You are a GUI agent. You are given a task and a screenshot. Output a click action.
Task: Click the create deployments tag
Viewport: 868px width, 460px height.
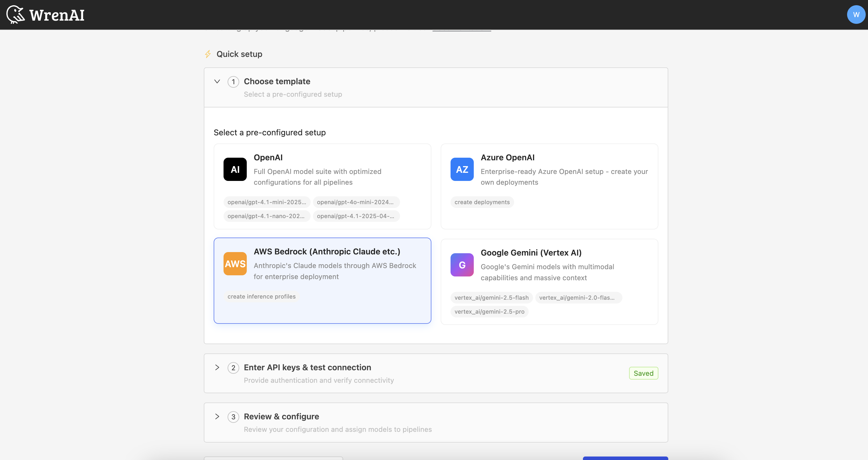point(482,202)
